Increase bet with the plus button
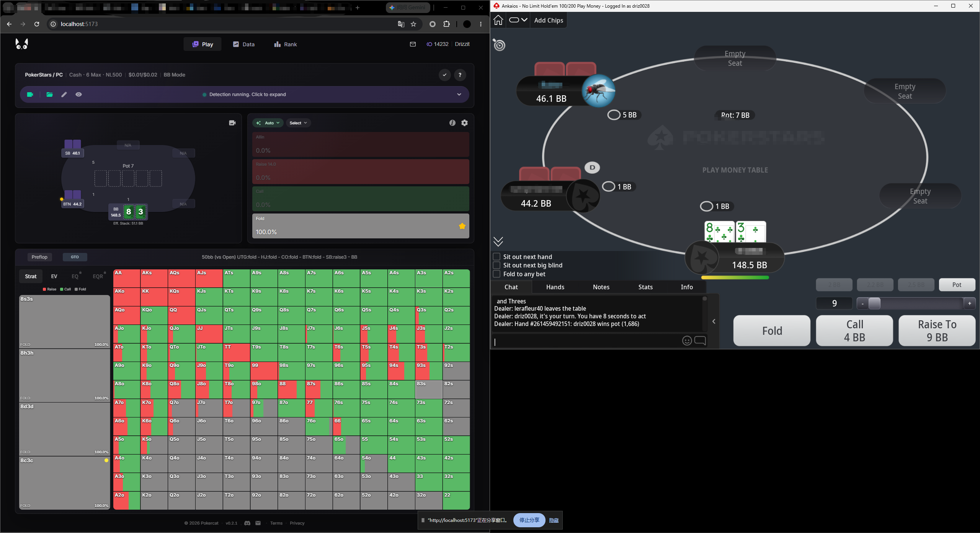Screen dimensions: 980x533 tap(970, 303)
